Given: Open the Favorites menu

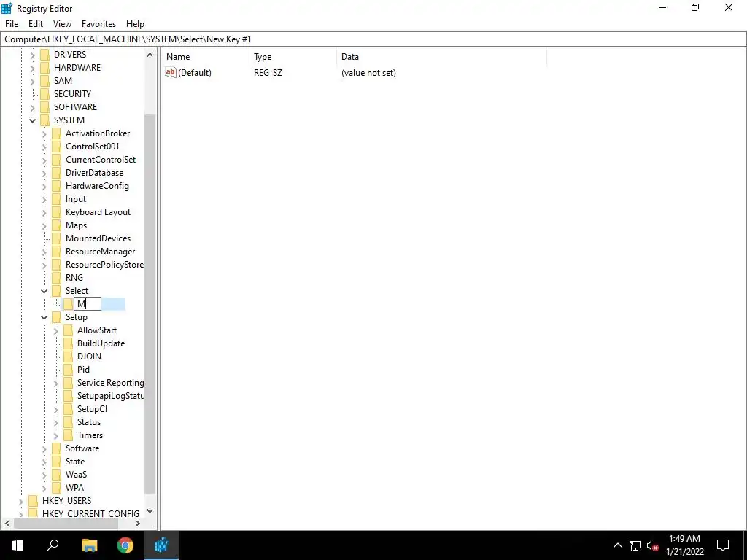Looking at the screenshot, I should [98, 24].
